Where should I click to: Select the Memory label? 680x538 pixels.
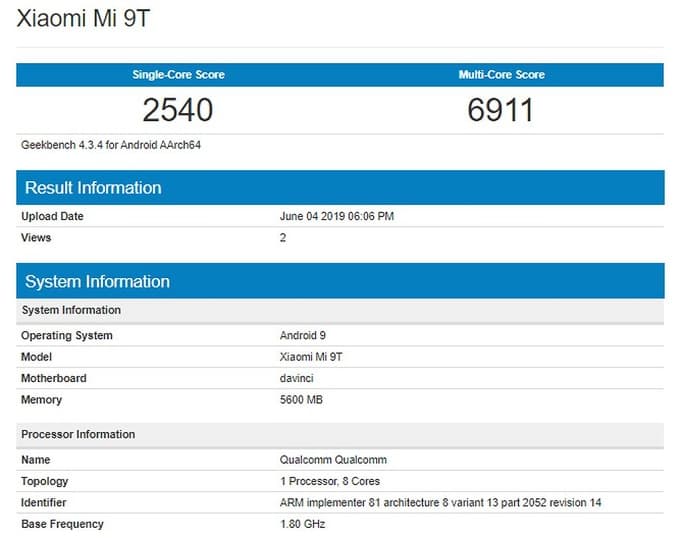click(x=42, y=400)
